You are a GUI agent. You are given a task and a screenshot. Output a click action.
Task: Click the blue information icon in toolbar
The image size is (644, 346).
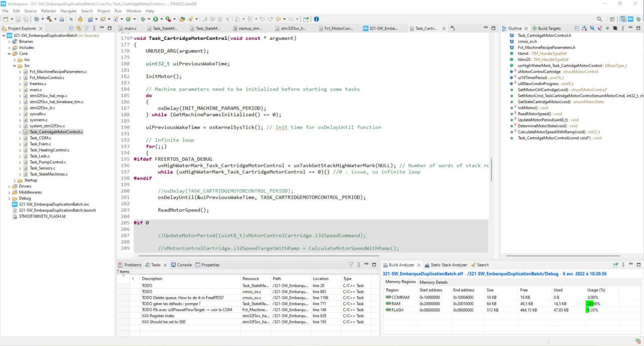pos(316,19)
